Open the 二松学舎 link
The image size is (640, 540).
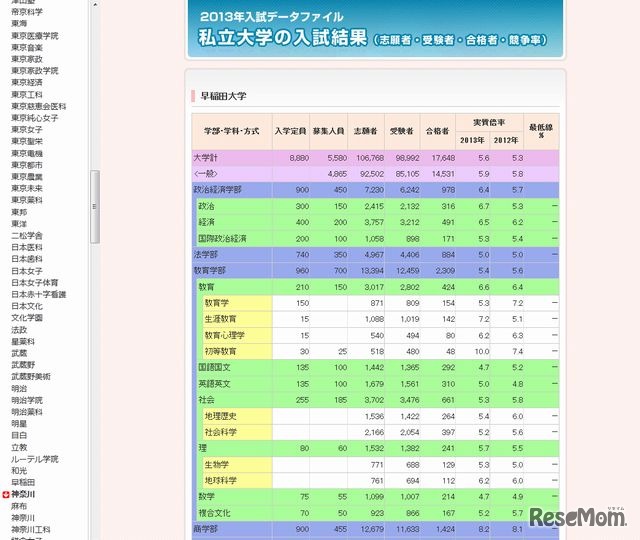(x=27, y=236)
